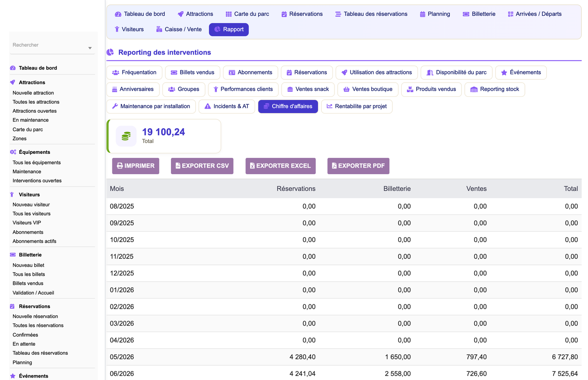Screen dimensions: 588x380
Task: Open Visiteurs VIP sidebar link
Action: (27, 223)
